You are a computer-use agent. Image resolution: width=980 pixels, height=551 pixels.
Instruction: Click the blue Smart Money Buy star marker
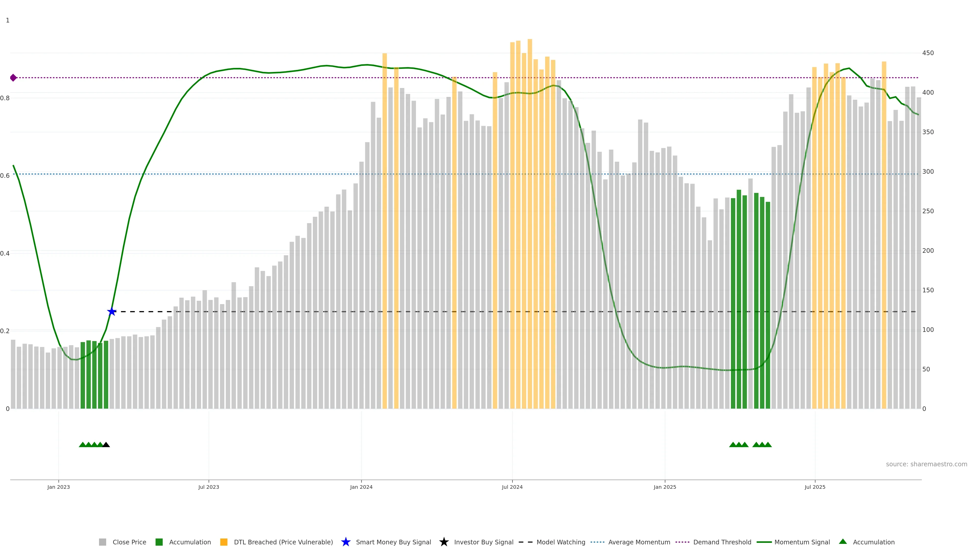click(x=112, y=312)
